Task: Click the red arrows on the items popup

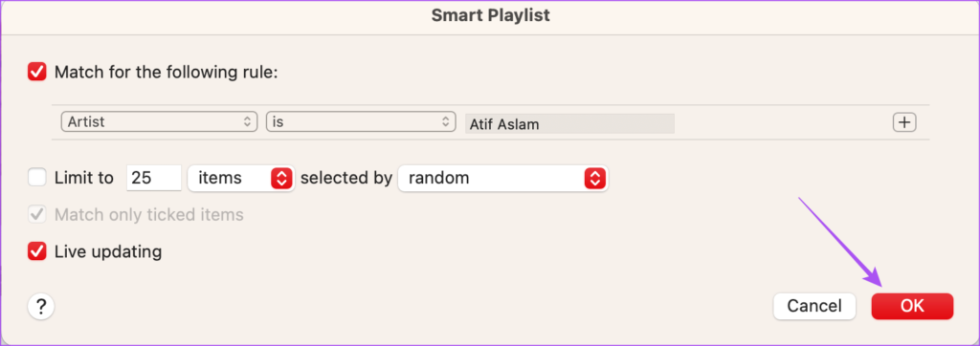Action: [x=282, y=179]
